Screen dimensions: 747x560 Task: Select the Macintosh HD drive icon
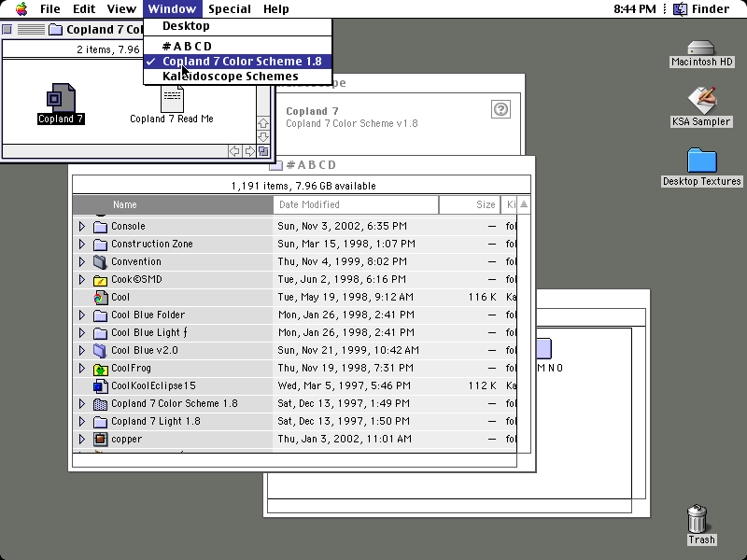(x=701, y=48)
